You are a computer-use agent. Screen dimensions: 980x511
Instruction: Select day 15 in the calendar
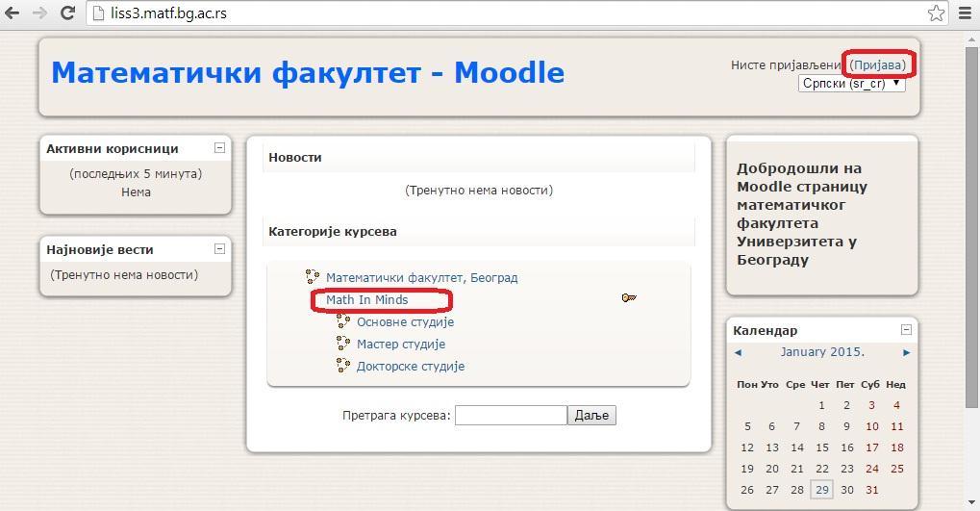(822, 447)
